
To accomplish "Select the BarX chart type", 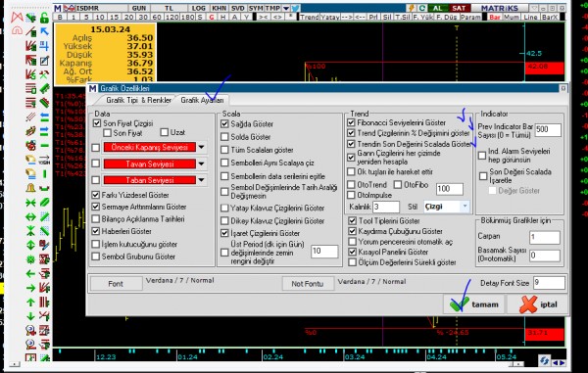I will click(x=550, y=18).
